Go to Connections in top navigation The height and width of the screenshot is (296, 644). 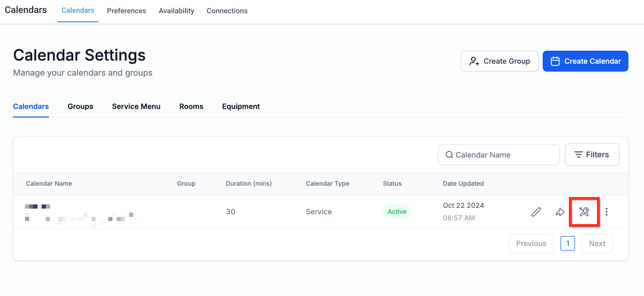[x=227, y=11]
